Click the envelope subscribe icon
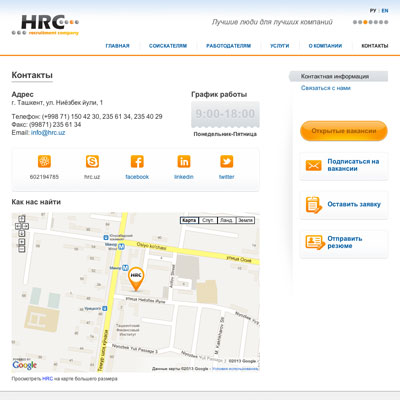Screen dimensions: 400x400 (313, 165)
